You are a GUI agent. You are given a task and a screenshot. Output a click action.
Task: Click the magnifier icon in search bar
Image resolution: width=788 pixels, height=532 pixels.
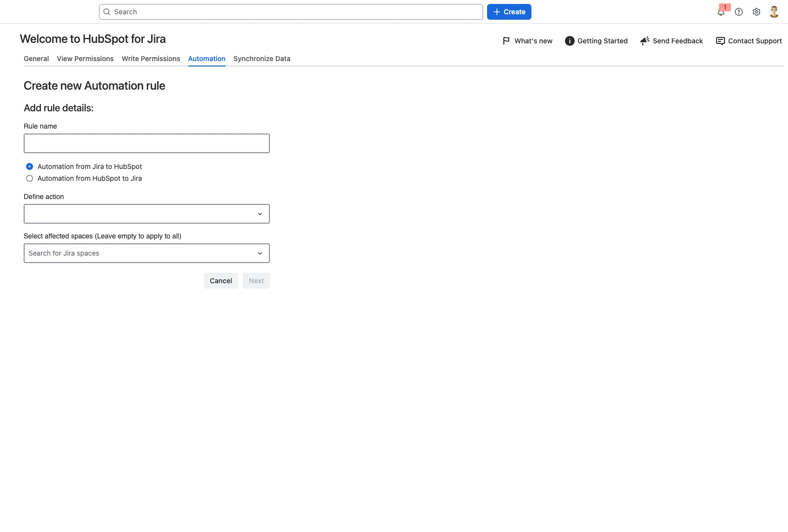coord(107,12)
